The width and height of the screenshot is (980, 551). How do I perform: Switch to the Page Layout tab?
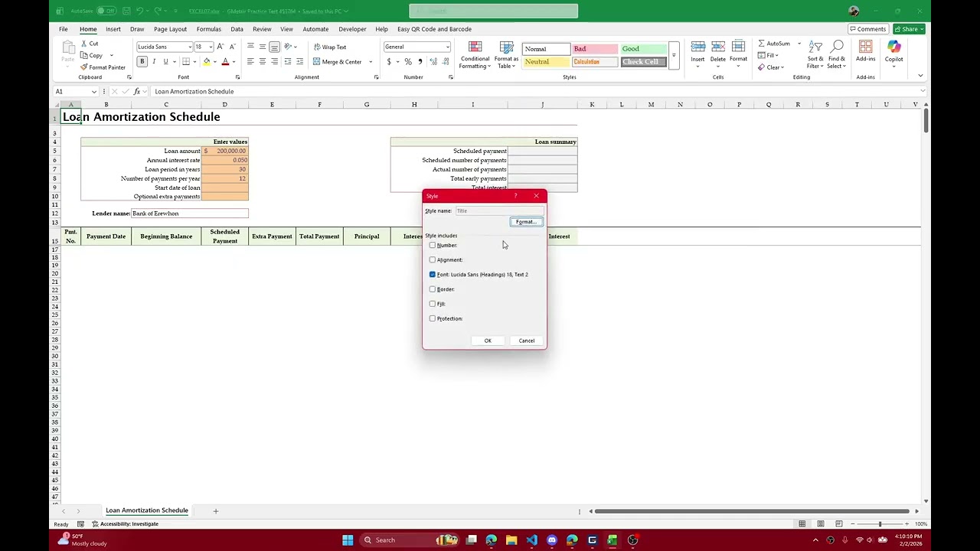(170, 29)
